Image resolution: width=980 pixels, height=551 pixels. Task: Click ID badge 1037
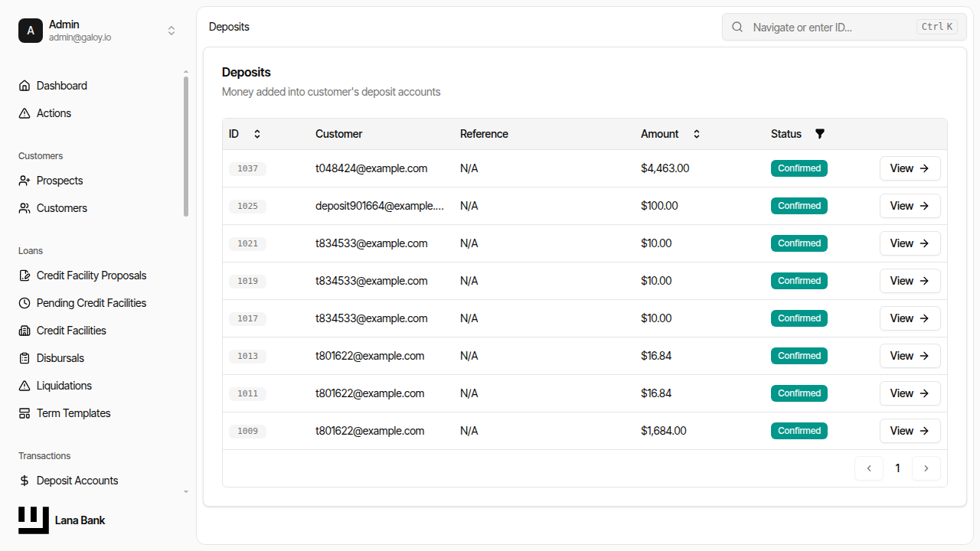[x=247, y=168]
